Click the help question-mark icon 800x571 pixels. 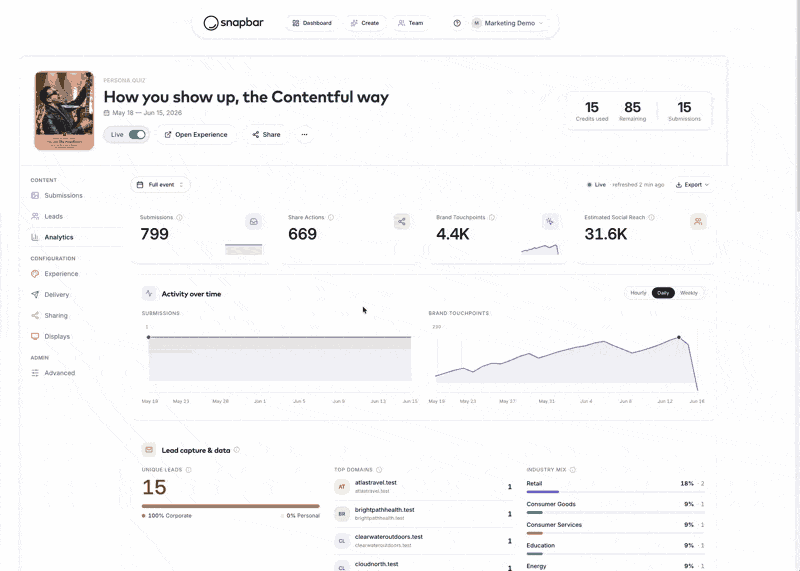457,23
